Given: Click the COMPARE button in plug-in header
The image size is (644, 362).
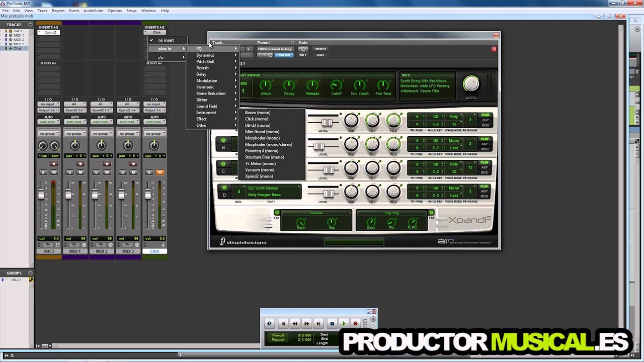Looking at the screenshot, I should point(283,55).
